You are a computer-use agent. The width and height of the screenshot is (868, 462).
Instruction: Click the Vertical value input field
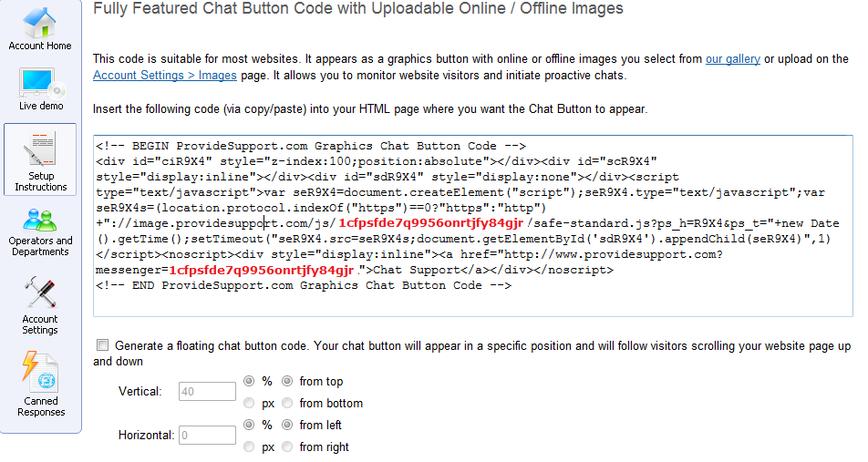point(207,391)
